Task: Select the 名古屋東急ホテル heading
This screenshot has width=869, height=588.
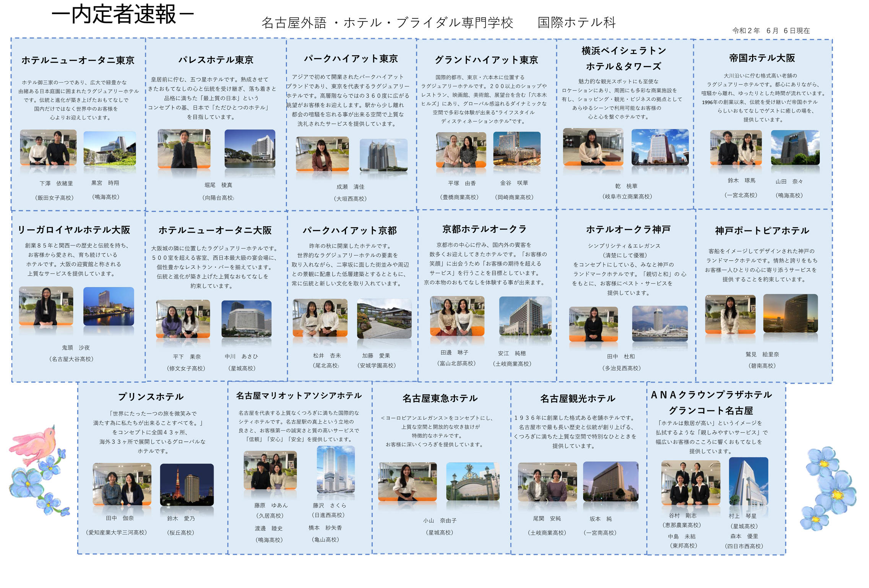Action: pos(440,398)
